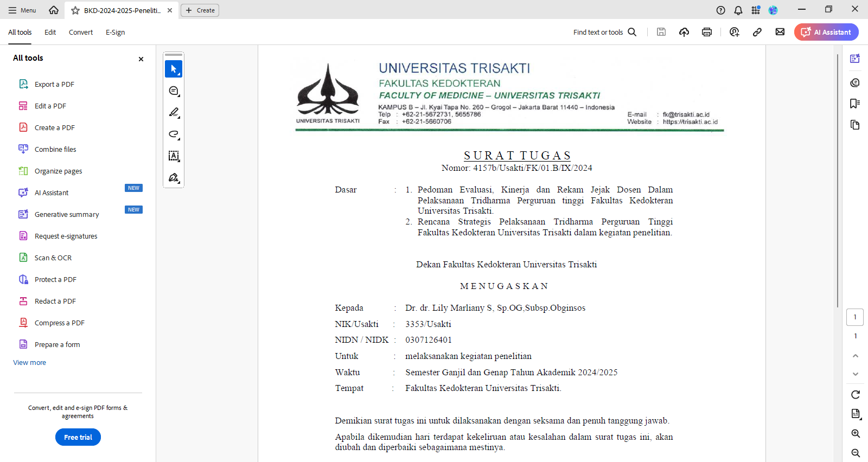868x462 pixels.
Task: Choose the add comment tool
Action: pos(174,91)
